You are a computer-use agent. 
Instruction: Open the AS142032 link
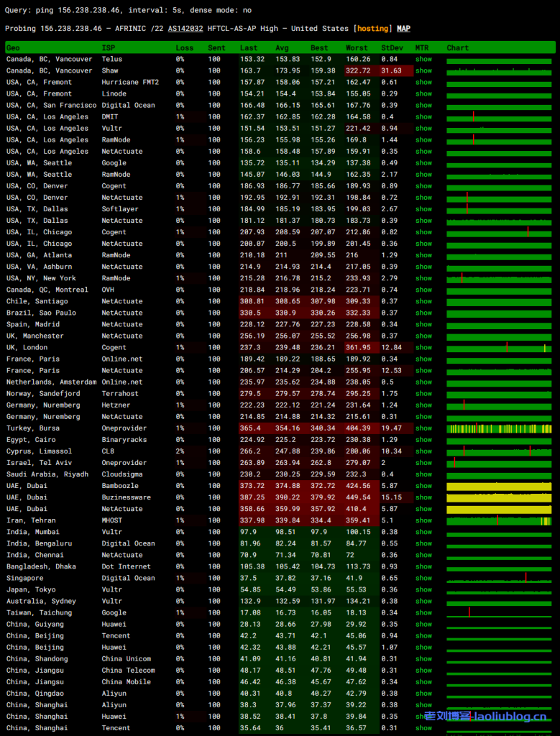click(x=185, y=29)
